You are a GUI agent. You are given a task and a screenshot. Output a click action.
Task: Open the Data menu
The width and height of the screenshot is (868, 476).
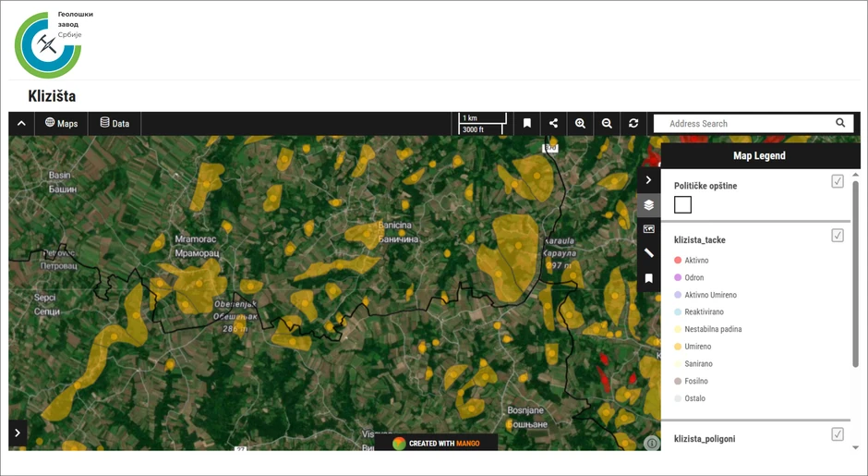[x=115, y=123]
